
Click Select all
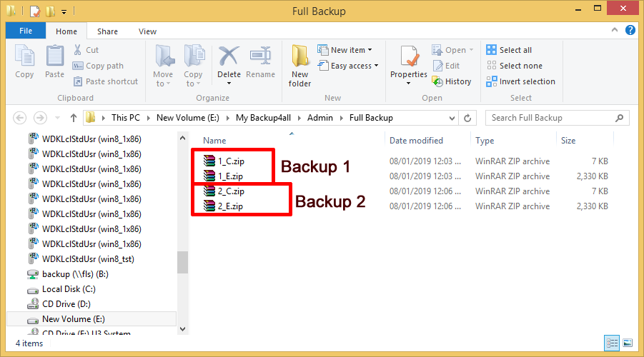pyautogui.click(x=509, y=50)
